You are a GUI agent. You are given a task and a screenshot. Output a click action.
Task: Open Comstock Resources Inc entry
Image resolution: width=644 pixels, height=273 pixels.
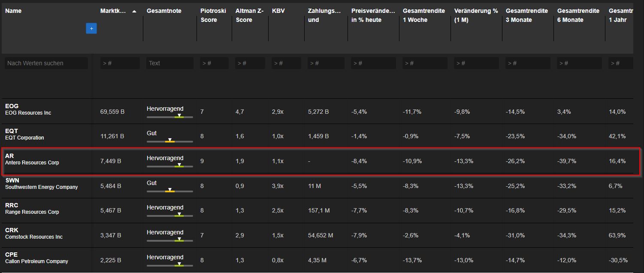[33, 237]
